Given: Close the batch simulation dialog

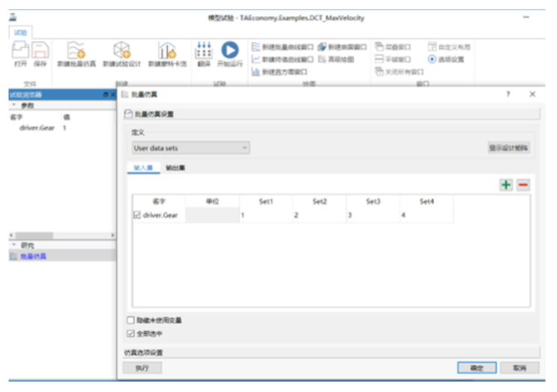Looking at the screenshot, I should (532, 94).
